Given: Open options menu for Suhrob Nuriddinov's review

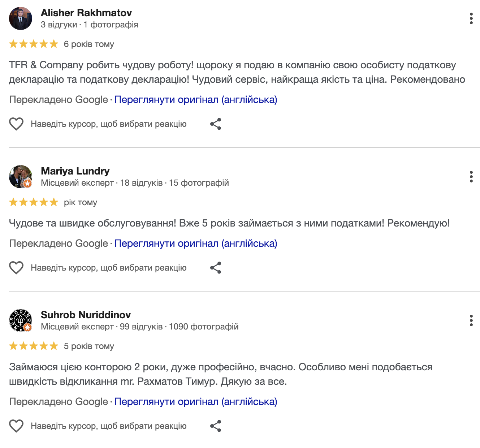Looking at the screenshot, I should pyautogui.click(x=471, y=320).
